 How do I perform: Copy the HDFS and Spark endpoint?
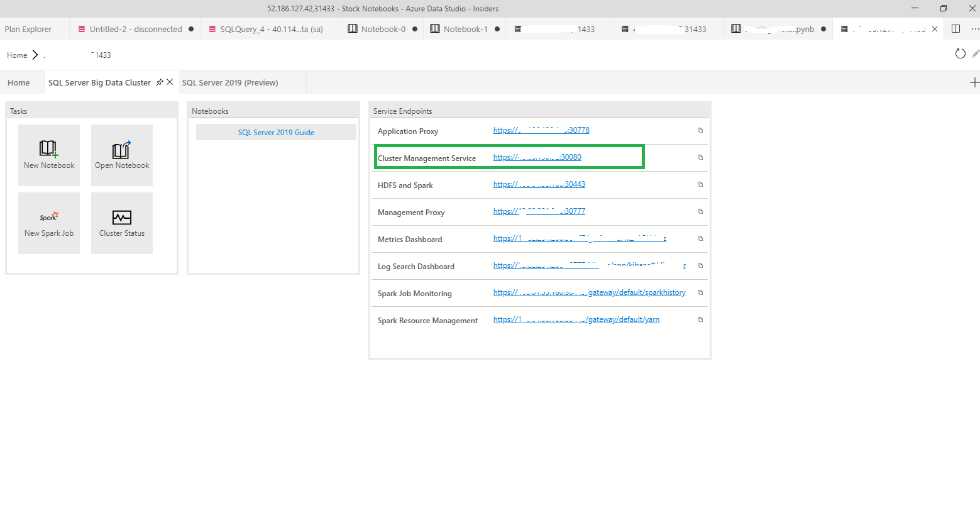[700, 184]
